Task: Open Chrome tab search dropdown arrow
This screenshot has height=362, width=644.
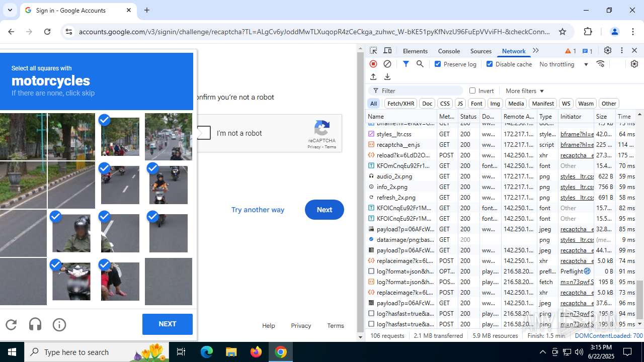Action: [10, 10]
